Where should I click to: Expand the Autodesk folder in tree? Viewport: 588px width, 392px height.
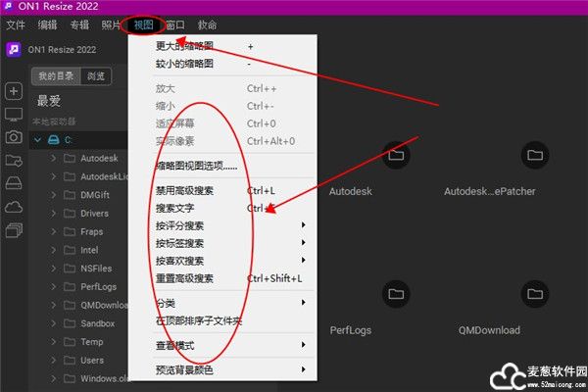point(53,159)
